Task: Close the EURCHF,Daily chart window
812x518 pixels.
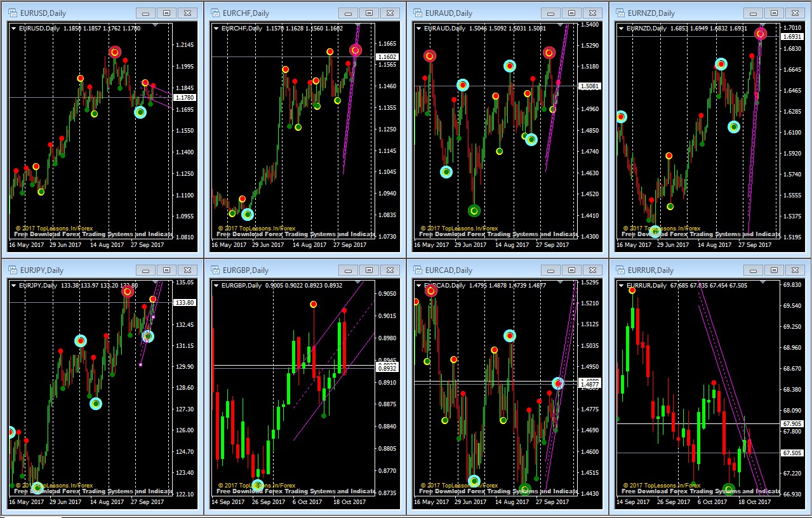Action: (x=390, y=13)
